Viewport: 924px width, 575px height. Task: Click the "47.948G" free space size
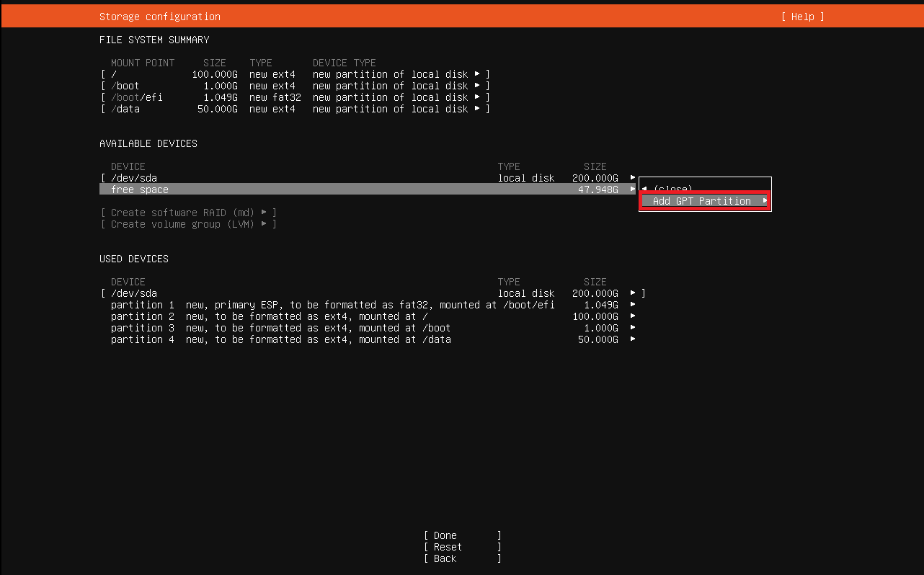tap(598, 190)
